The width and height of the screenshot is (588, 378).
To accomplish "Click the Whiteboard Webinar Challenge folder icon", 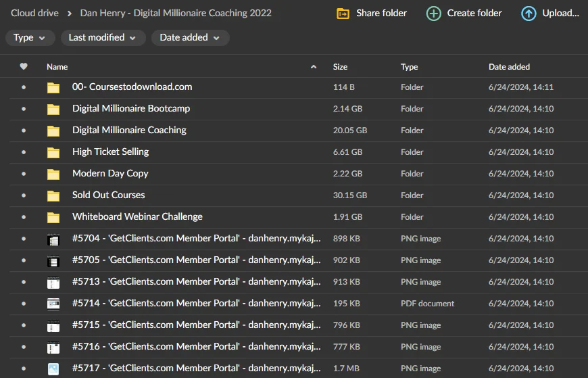I will [53, 218].
